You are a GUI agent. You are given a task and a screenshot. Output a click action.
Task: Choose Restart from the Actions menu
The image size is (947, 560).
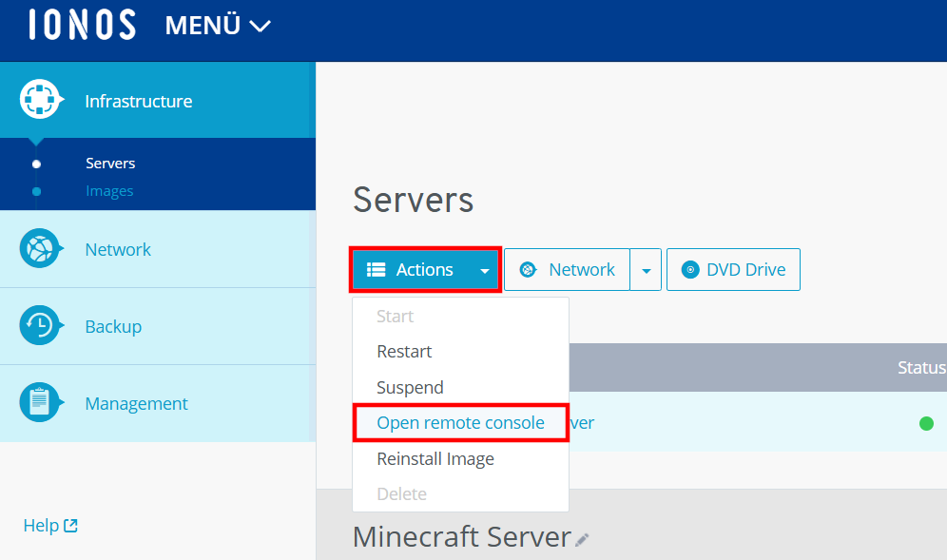(x=404, y=351)
